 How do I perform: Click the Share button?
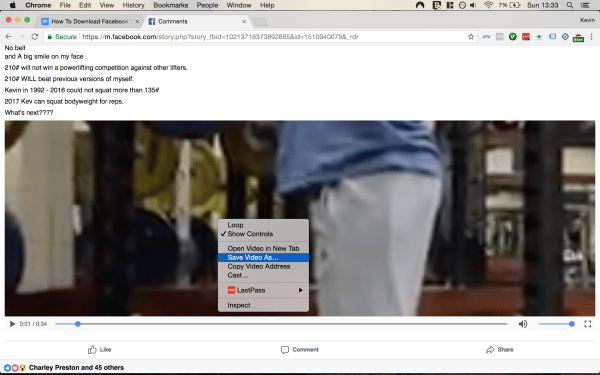tap(499, 349)
